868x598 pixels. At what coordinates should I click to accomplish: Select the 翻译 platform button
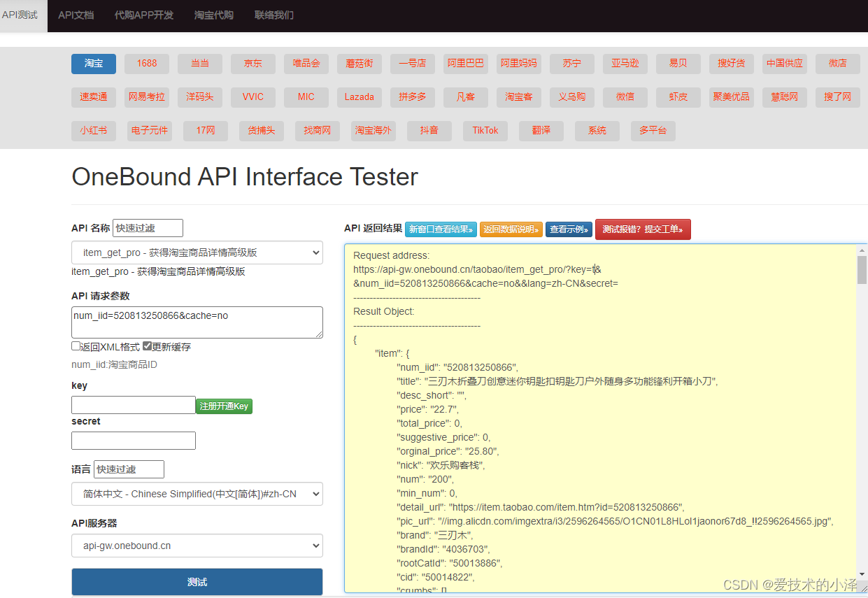(x=541, y=131)
